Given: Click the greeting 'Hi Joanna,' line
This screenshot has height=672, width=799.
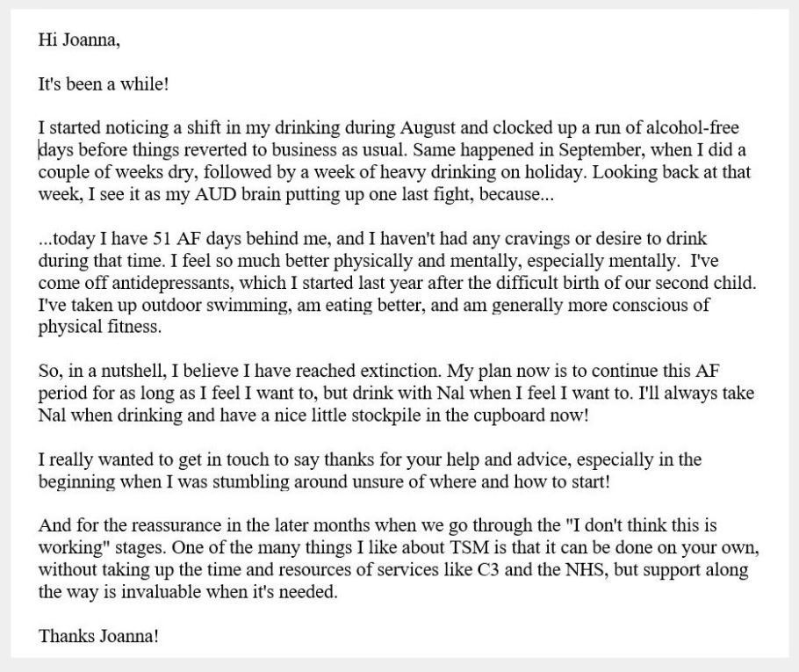Looking at the screenshot, I should point(79,40).
